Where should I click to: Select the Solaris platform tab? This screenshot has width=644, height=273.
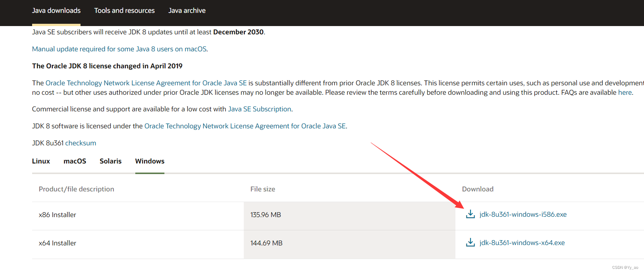[x=111, y=161]
